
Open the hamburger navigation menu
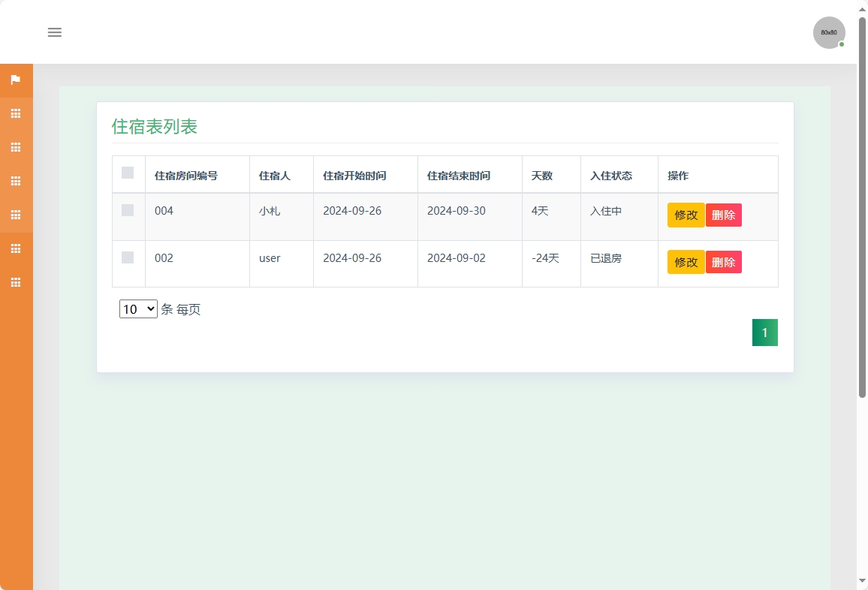pos(54,32)
